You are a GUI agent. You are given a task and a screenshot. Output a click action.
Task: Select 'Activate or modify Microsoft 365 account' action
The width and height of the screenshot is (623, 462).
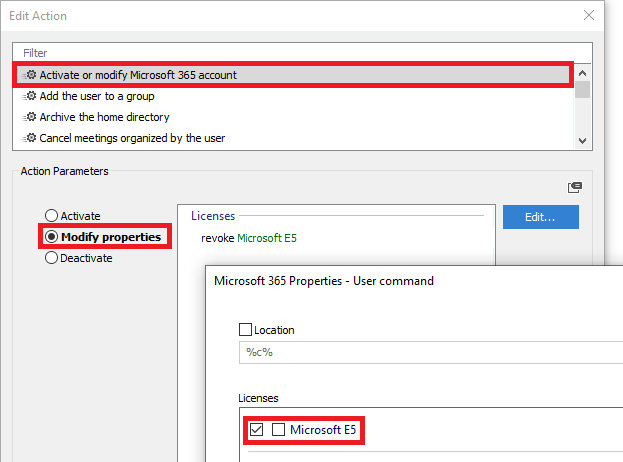click(x=293, y=75)
